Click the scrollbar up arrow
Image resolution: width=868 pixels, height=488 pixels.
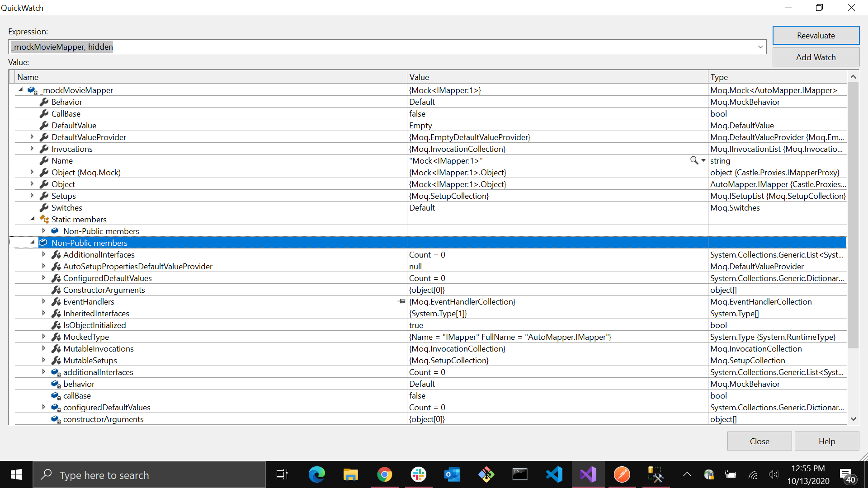(x=853, y=76)
